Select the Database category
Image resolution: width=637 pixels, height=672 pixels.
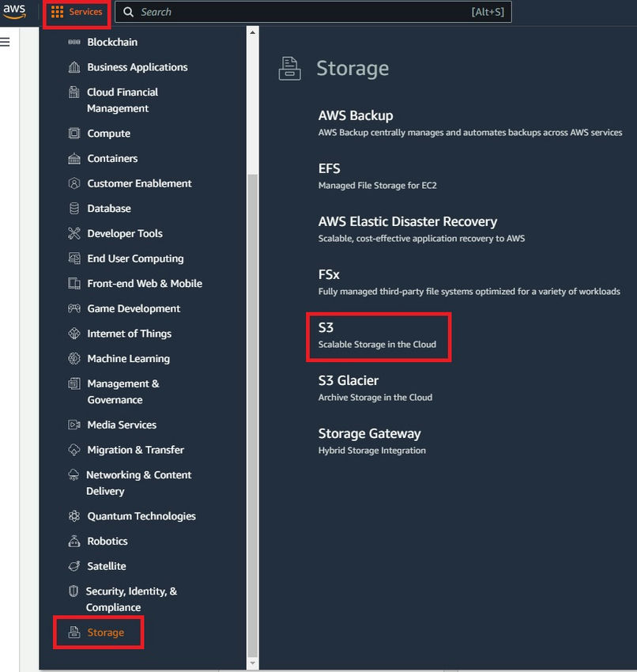click(x=109, y=208)
